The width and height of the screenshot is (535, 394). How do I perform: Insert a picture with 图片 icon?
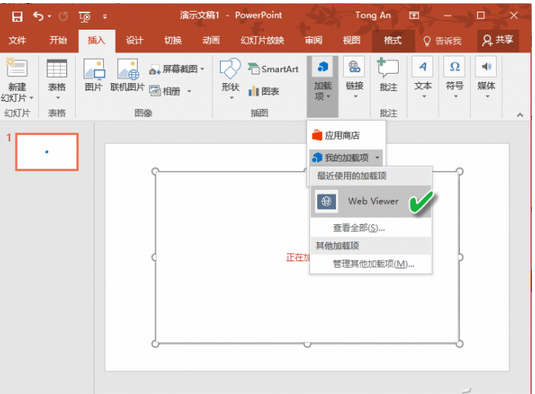click(94, 75)
